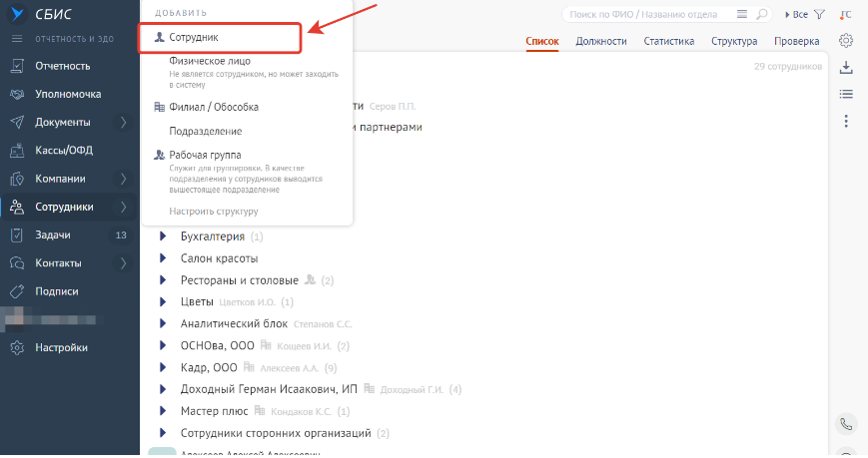Click the user profile icon top right
The width and height of the screenshot is (868, 458).
click(x=845, y=15)
